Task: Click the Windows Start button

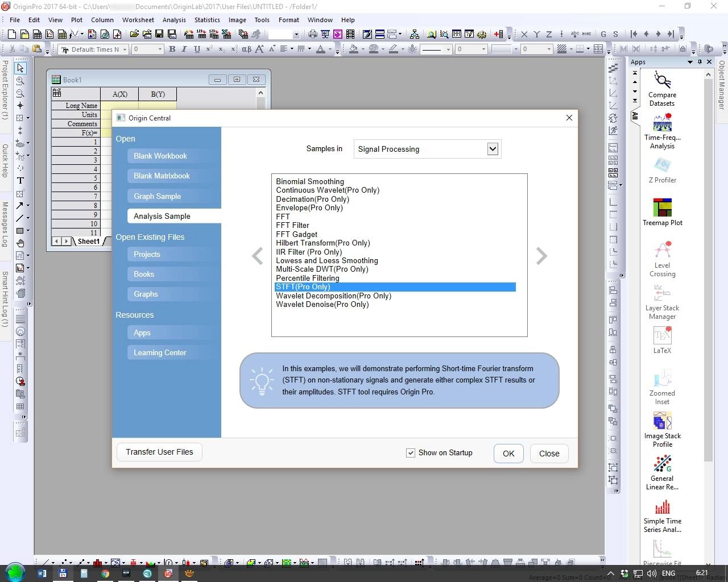Action: click(15, 573)
